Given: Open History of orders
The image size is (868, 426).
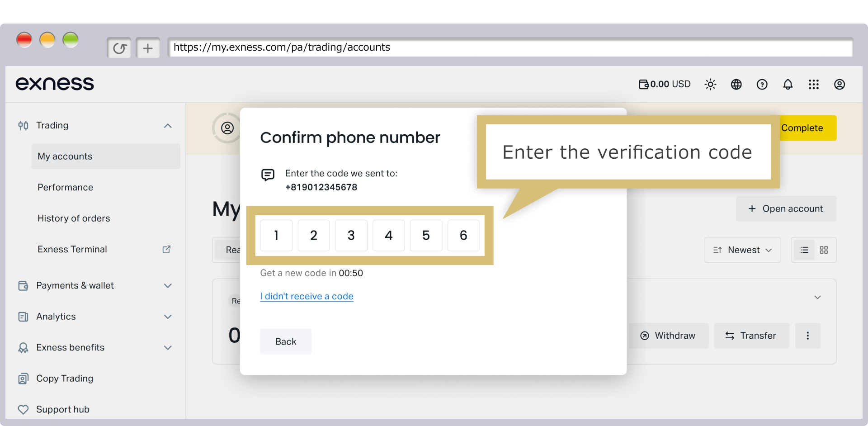Looking at the screenshot, I should pyautogui.click(x=74, y=218).
